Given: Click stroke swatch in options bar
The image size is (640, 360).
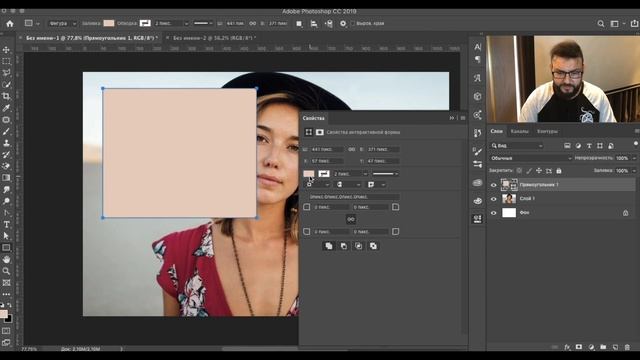Looking at the screenshot, I should pyautogui.click(x=145, y=24).
